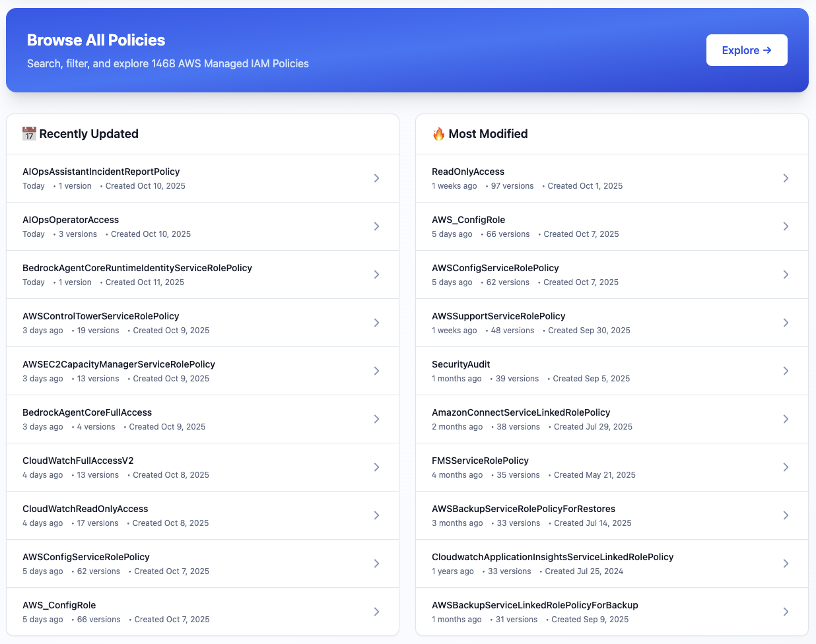Click chevron beside FMSServiceRolePolicy

pyautogui.click(x=786, y=467)
